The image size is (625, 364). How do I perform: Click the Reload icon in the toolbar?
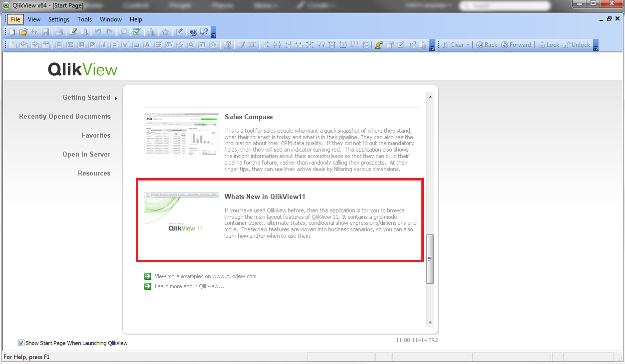tap(34, 32)
